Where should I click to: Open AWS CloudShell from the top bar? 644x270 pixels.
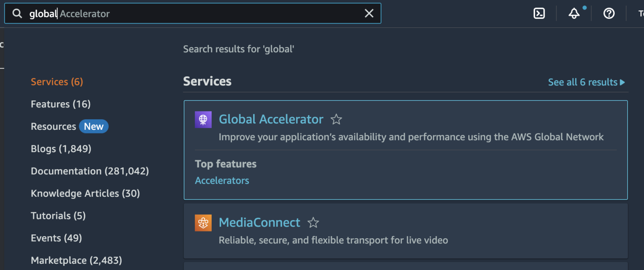point(539,13)
